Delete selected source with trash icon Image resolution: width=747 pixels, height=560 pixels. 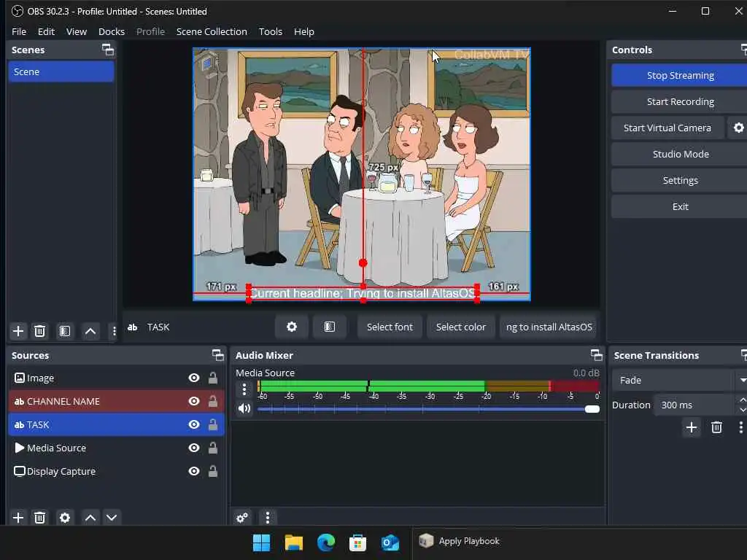[x=40, y=518]
